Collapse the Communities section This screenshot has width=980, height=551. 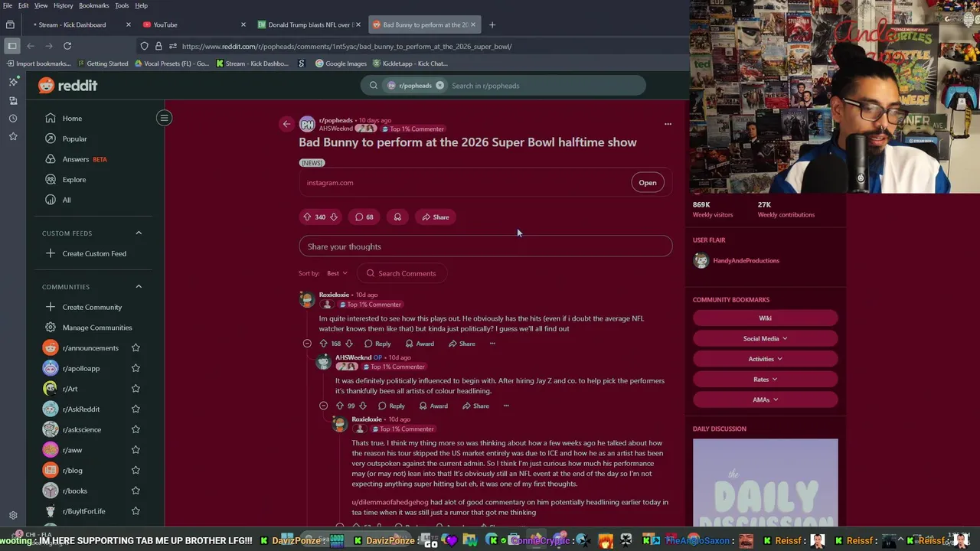pyautogui.click(x=139, y=286)
